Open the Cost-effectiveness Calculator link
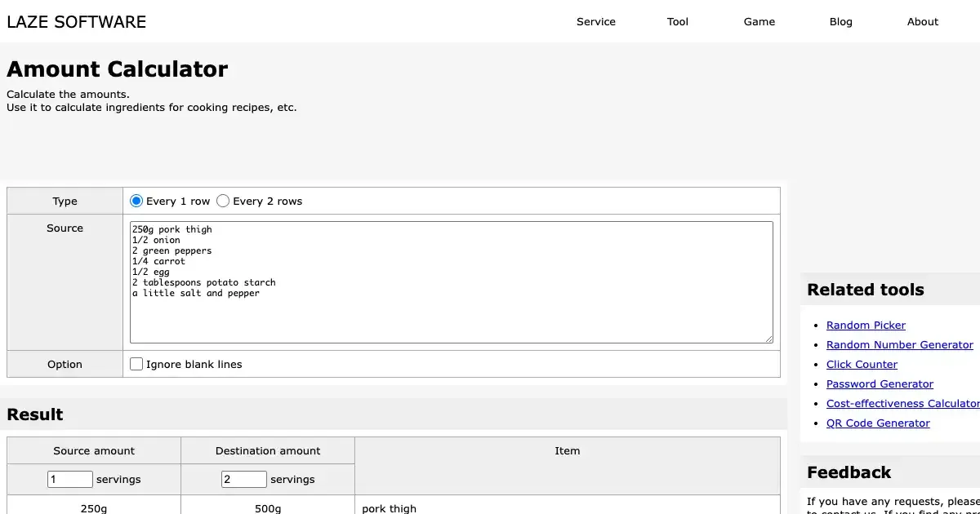Screen dimensions: 980x514 [x=902, y=403]
